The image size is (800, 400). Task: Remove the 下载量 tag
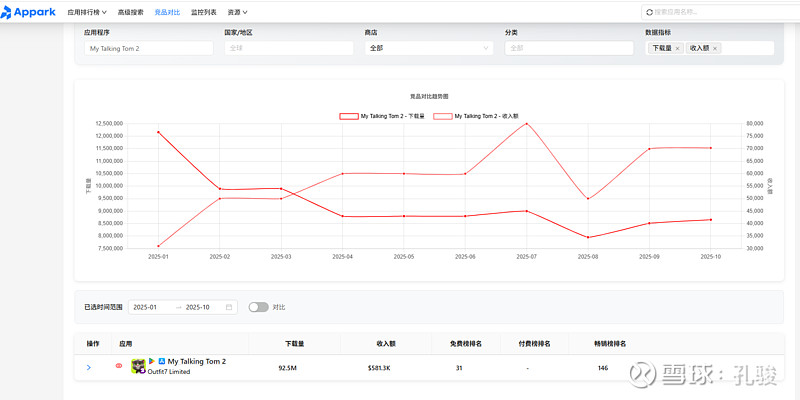pos(677,48)
